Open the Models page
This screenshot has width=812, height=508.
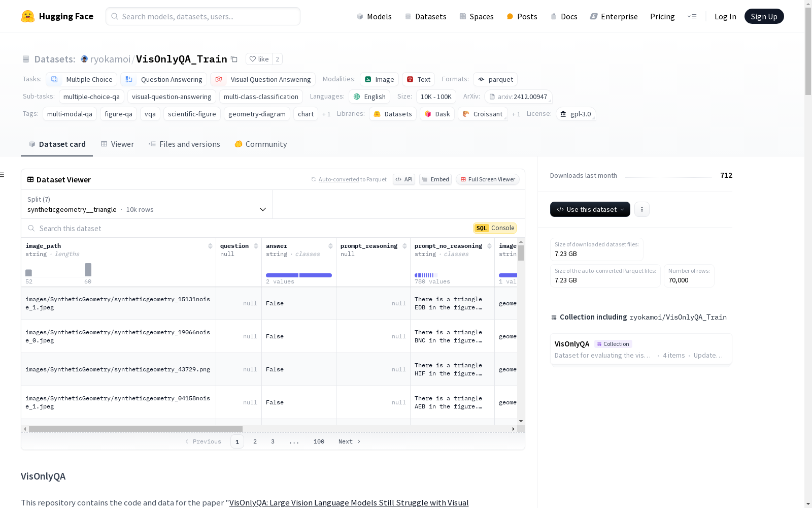tap(374, 16)
